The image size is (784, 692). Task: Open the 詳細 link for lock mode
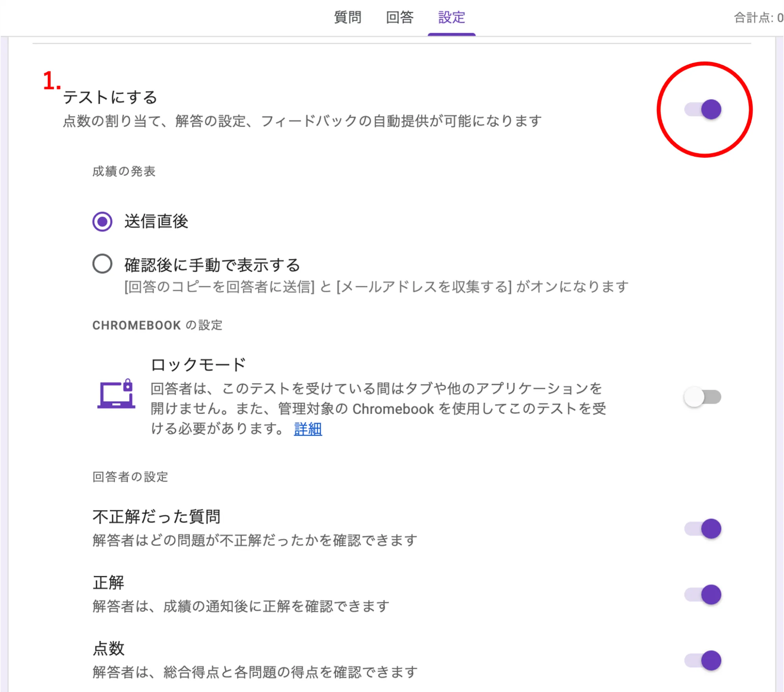pos(308,429)
